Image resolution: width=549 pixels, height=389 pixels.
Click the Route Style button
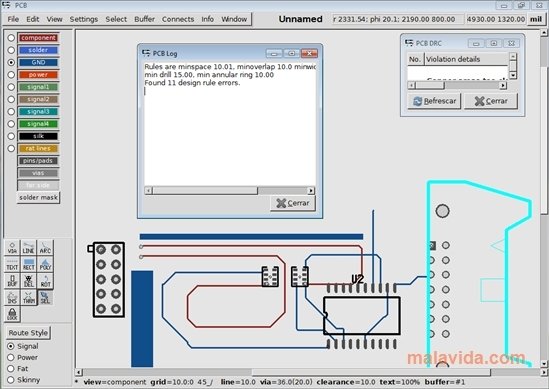pos(28,333)
